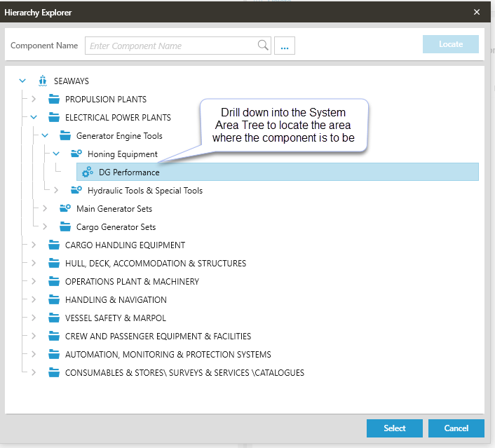Expand the PROPULSION PLANTS node
The height and width of the screenshot is (448, 495).
(x=34, y=100)
